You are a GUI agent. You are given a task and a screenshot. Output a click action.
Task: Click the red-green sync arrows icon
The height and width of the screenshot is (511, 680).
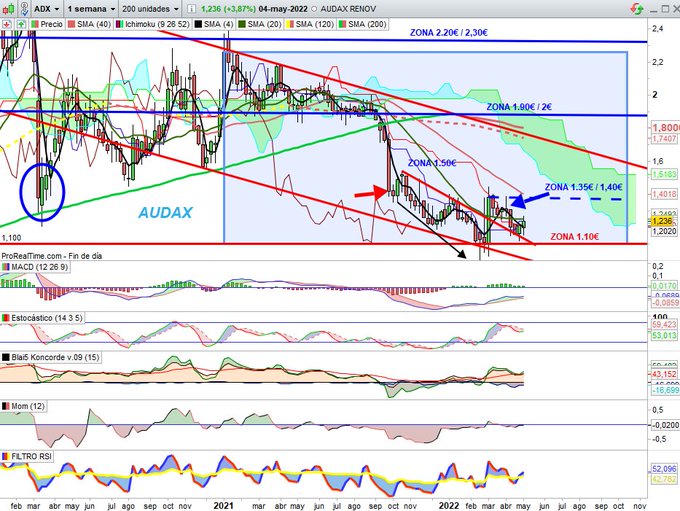(638, 8)
